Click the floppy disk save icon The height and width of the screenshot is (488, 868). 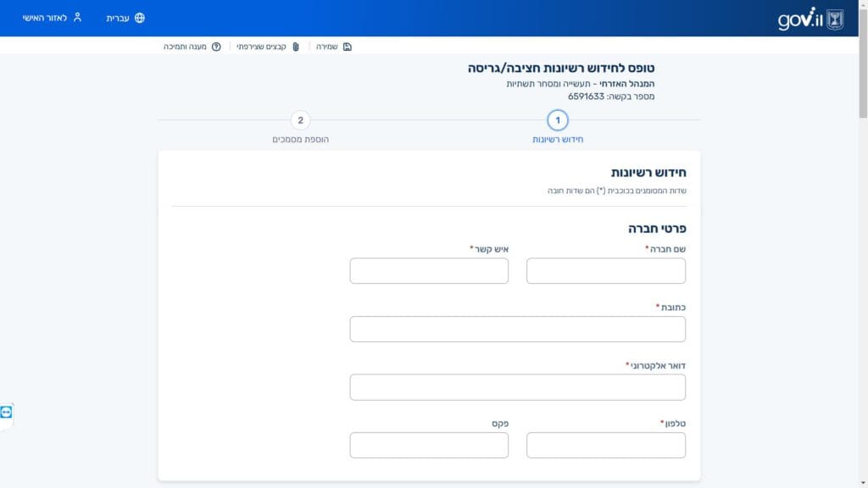pos(348,47)
